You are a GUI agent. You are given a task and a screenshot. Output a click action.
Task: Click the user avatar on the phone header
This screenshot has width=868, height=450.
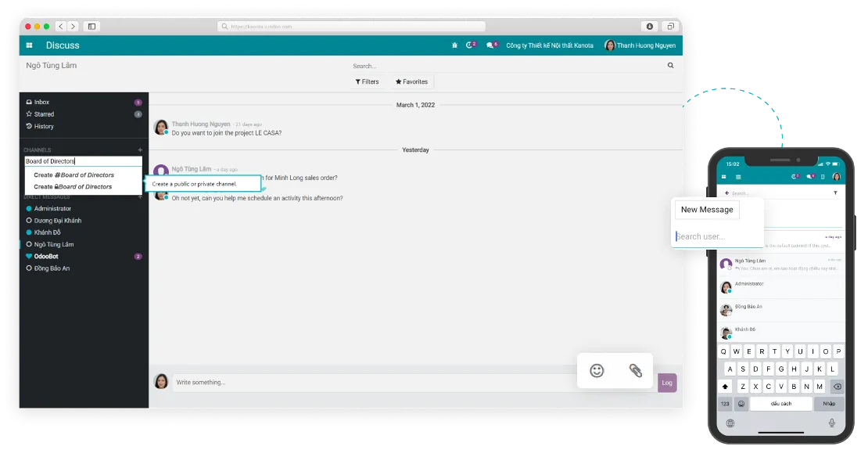point(837,177)
